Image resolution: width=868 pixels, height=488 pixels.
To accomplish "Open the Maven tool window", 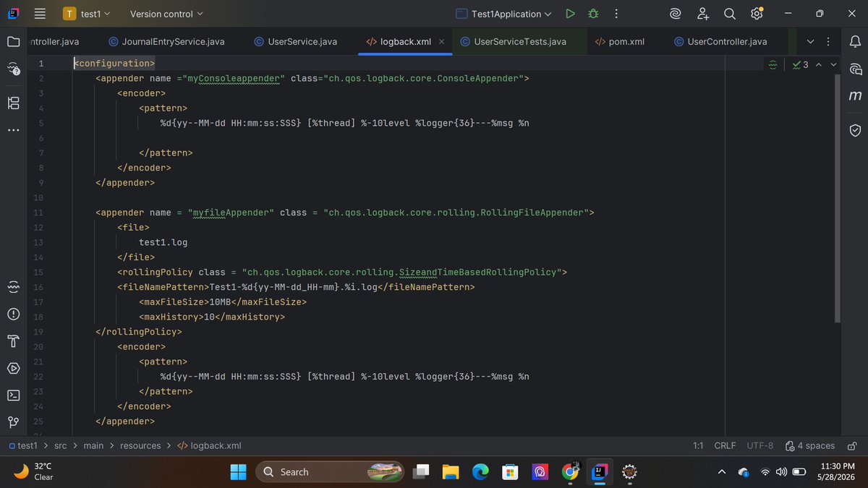I will (855, 96).
